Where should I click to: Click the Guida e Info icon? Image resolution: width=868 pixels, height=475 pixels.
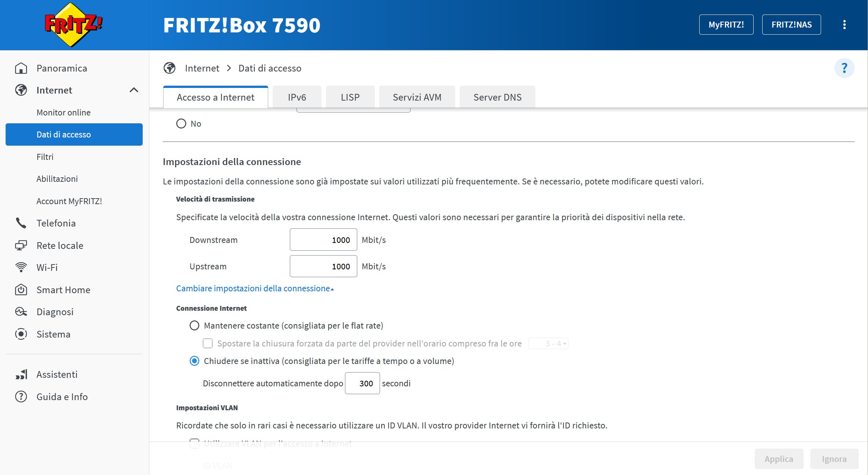point(21,397)
